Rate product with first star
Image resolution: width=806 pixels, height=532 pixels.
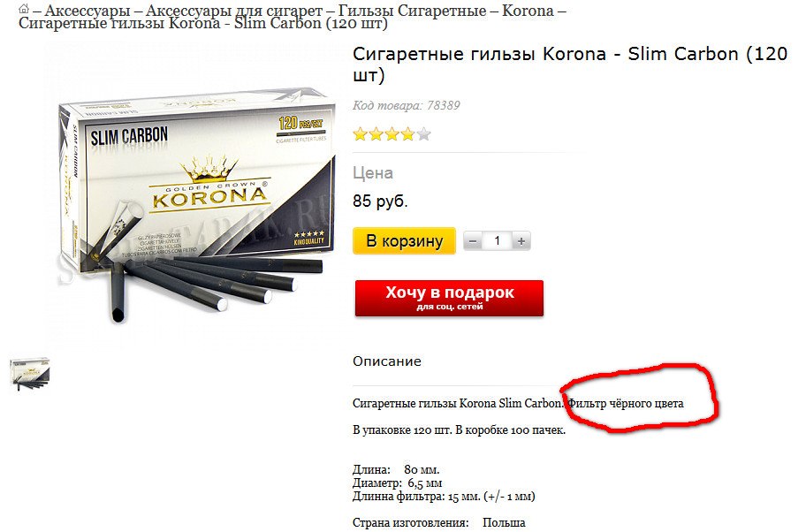[361, 134]
